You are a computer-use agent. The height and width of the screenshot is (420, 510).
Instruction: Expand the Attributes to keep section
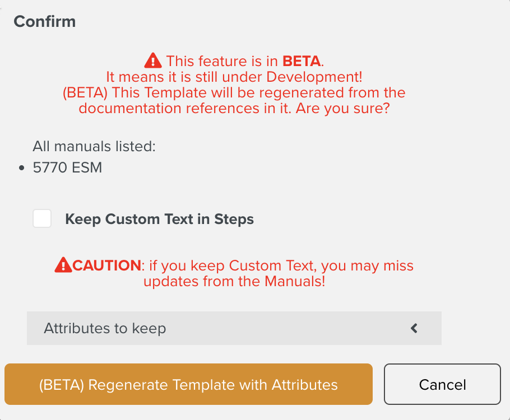point(234,328)
